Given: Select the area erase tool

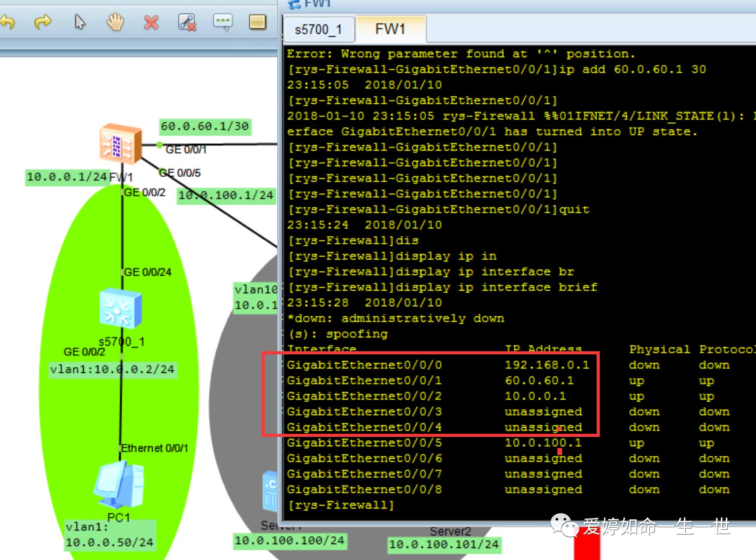Looking at the screenshot, I should click(187, 22).
